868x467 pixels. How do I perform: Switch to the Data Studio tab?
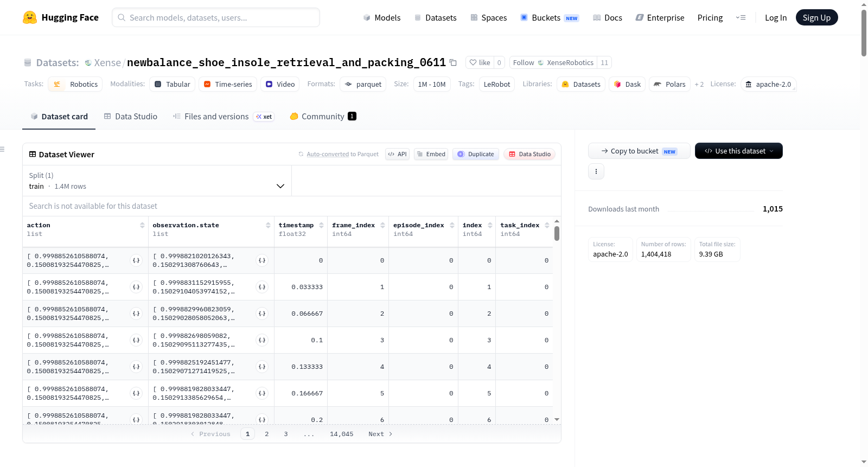[131, 117]
